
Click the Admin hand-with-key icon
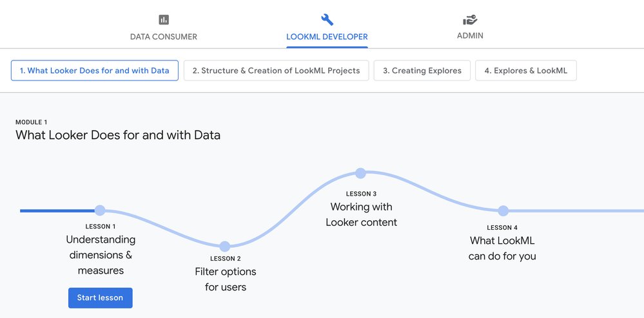tap(470, 19)
